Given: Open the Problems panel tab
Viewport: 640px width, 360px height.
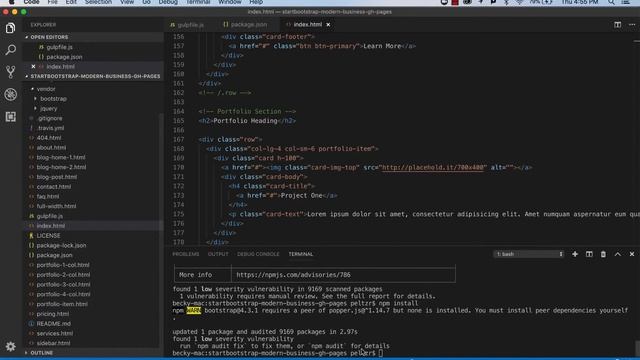Looking at the screenshot, I should pos(186,254).
